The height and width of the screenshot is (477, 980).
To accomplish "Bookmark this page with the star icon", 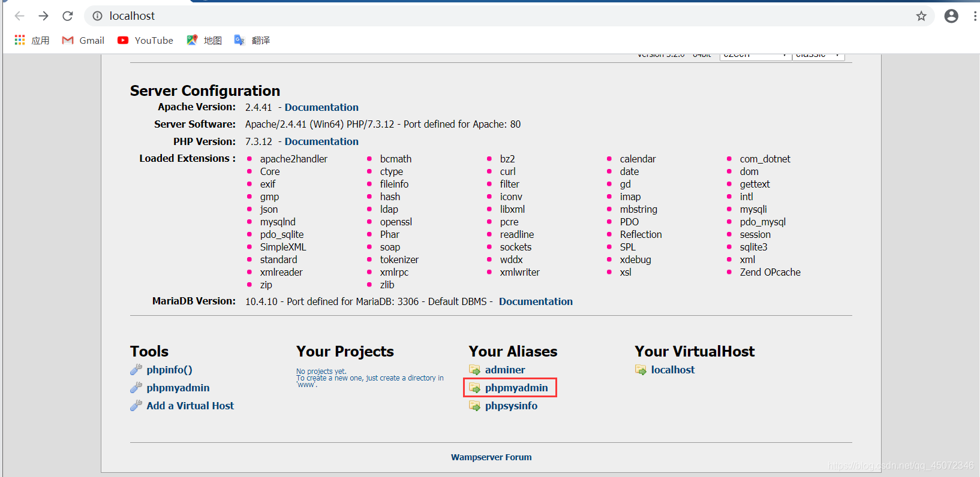I will click(x=921, y=16).
